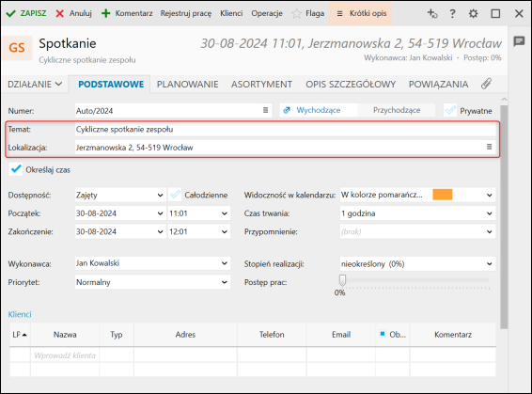This screenshot has width=532, height=394.
Task: Open the ASORTYMENT tab
Action: pos(261,85)
